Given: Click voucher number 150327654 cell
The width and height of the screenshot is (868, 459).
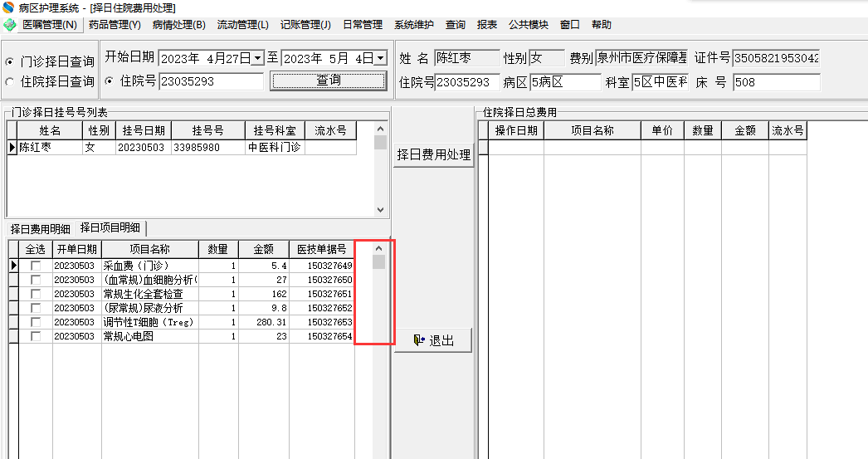Looking at the screenshot, I should coord(322,336).
